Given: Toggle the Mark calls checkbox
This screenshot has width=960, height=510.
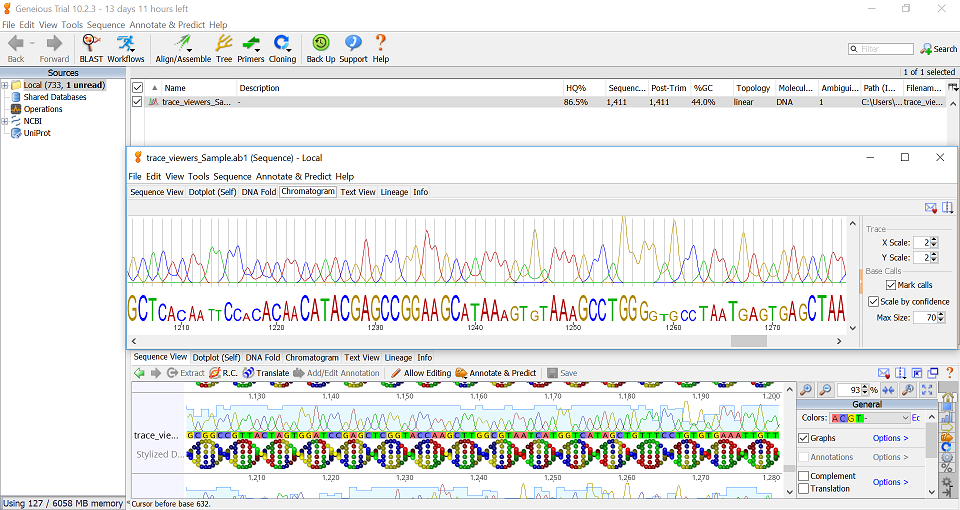Looking at the screenshot, I should point(891,285).
